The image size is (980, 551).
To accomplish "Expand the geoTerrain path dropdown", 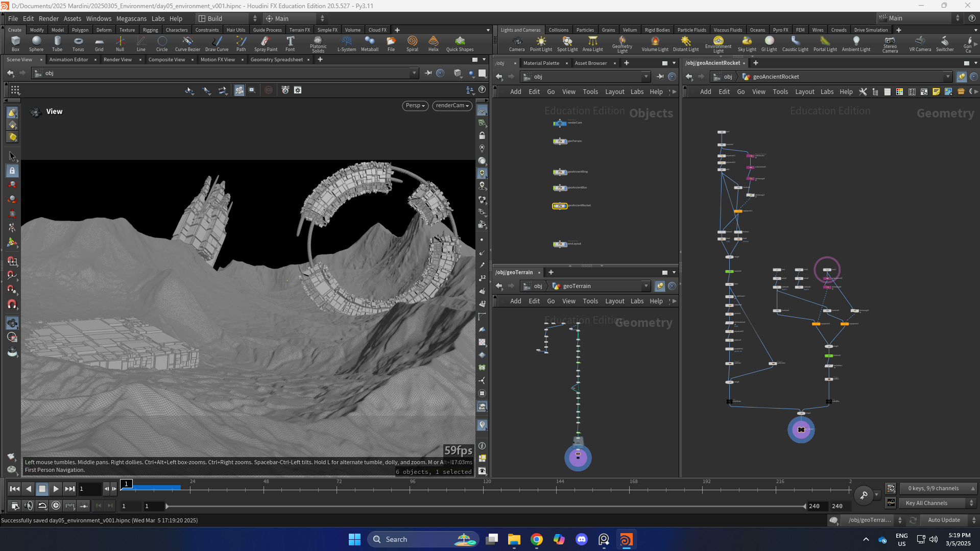I will 646,286.
